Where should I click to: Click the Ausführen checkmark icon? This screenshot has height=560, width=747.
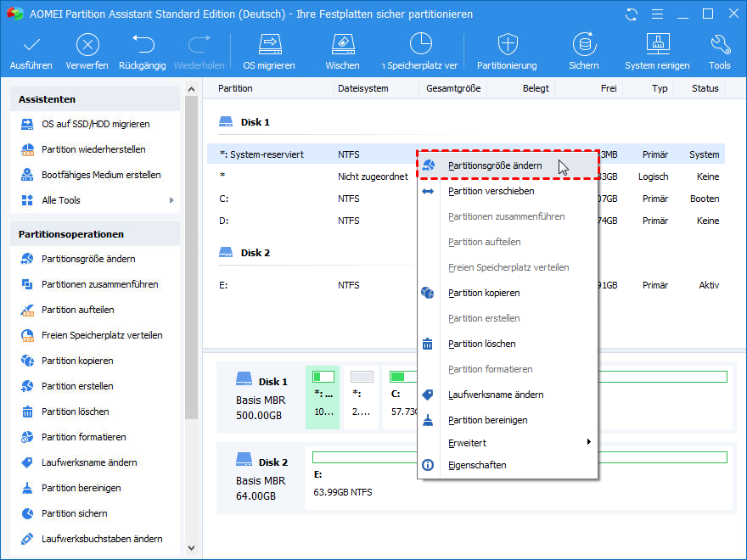31,45
